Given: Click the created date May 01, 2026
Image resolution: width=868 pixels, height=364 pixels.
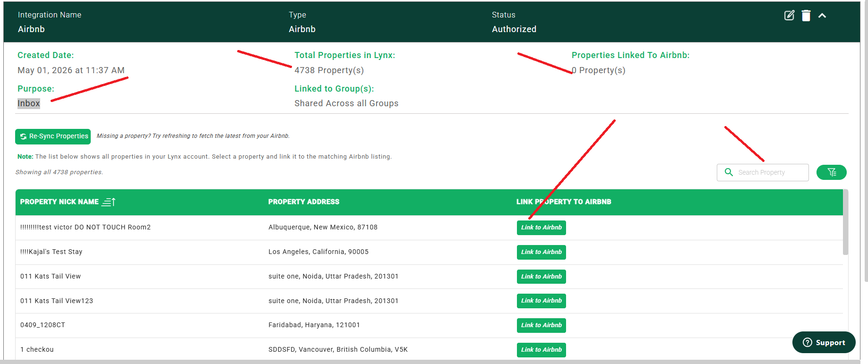Looking at the screenshot, I should pyautogui.click(x=71, y=70).
